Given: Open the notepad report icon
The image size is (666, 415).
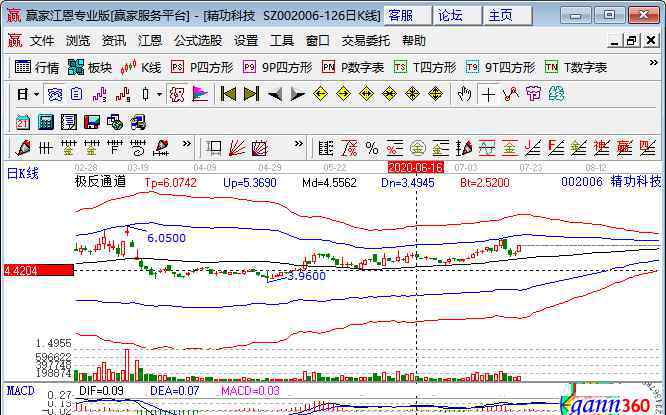Looking at the screenshot, I should coord(69,122).
